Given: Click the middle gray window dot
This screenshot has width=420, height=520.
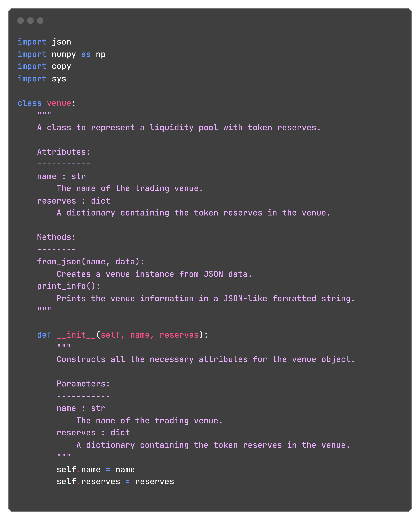Looking at the screenshot, I should tap(30, 21).
